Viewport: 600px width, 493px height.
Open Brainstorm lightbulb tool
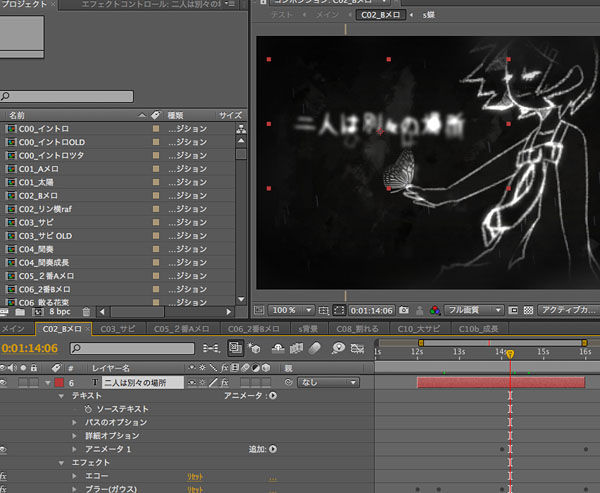tap(338, 348)
